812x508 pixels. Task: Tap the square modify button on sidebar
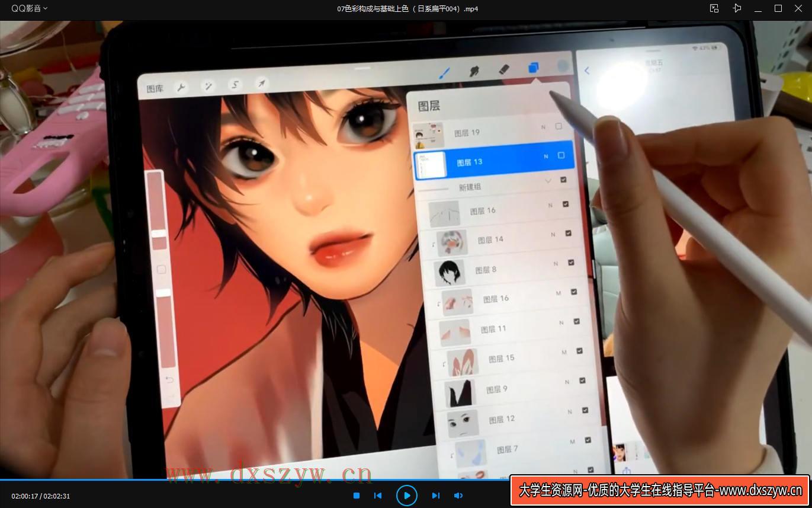[x=161, y=270]
